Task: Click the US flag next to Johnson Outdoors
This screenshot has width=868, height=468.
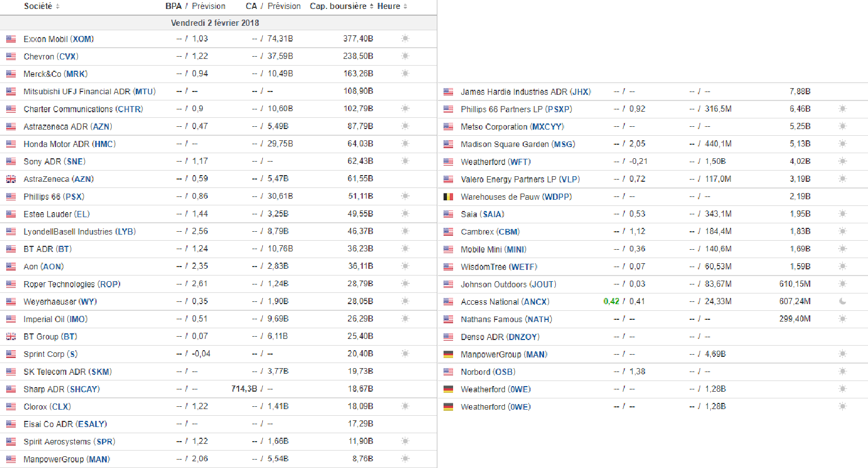Action: [x=448, y=284]
